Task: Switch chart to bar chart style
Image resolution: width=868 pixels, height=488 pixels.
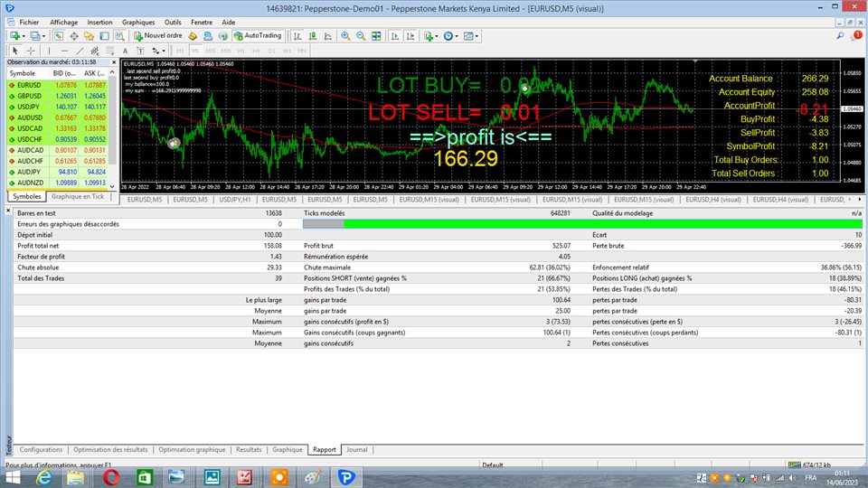Action: [297, 36]
